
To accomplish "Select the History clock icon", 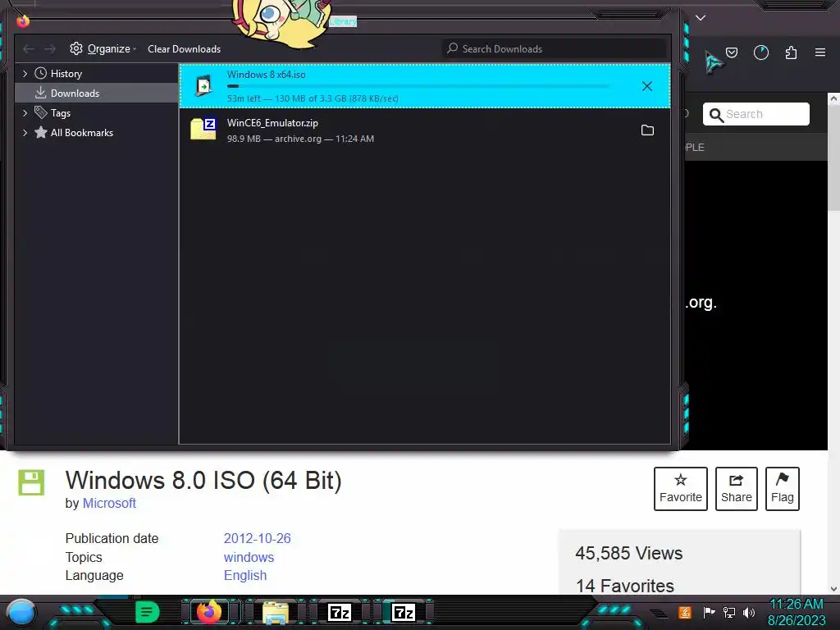I will pos(41,73).
